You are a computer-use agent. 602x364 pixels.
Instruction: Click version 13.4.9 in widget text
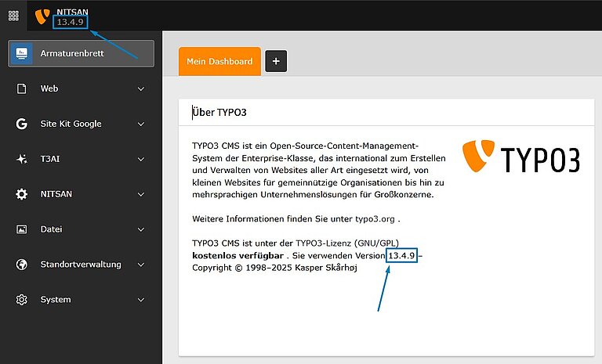tap(401, 255)
